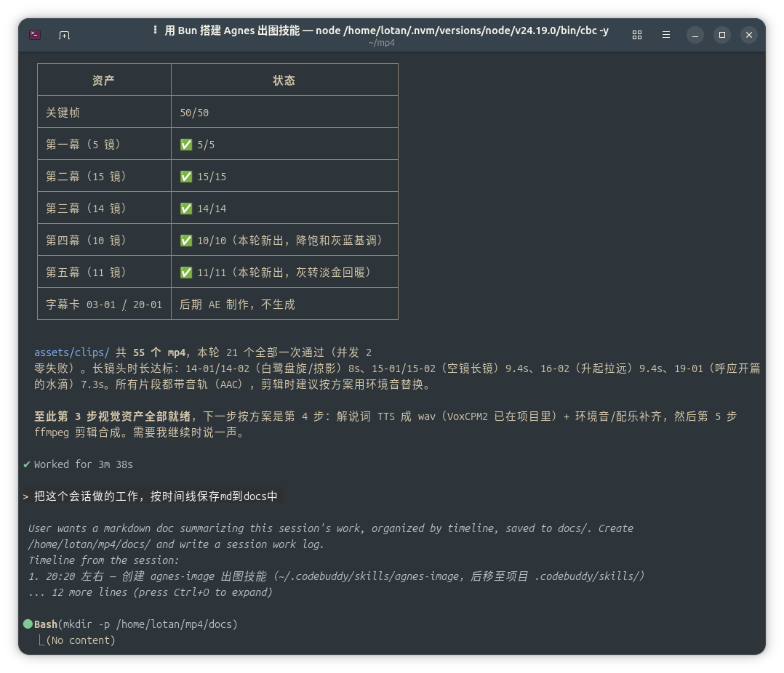Click the 至此第 3 步视觉资产全部就绪 bold text
This screenshot has height=673, width=784.
coord(112,416)
